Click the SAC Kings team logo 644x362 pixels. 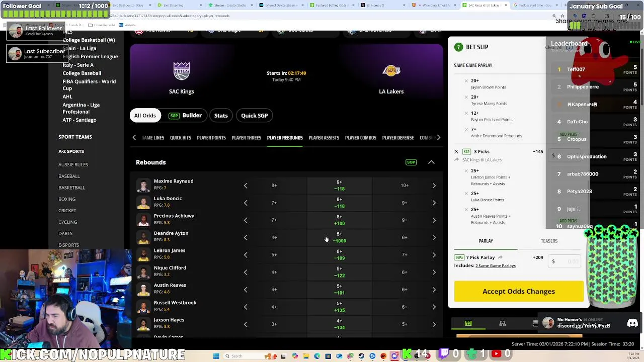tap(181, 71)
